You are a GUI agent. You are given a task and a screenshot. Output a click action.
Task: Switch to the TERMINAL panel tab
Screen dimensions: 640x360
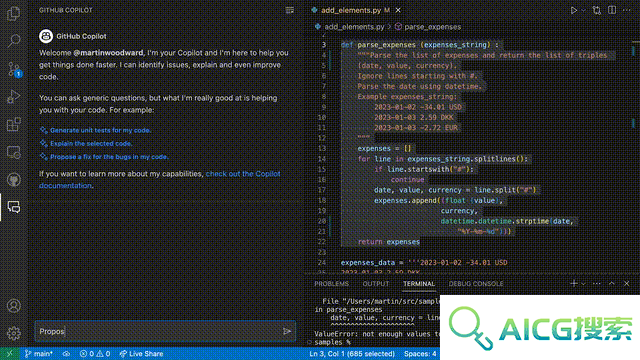(419, 284)
